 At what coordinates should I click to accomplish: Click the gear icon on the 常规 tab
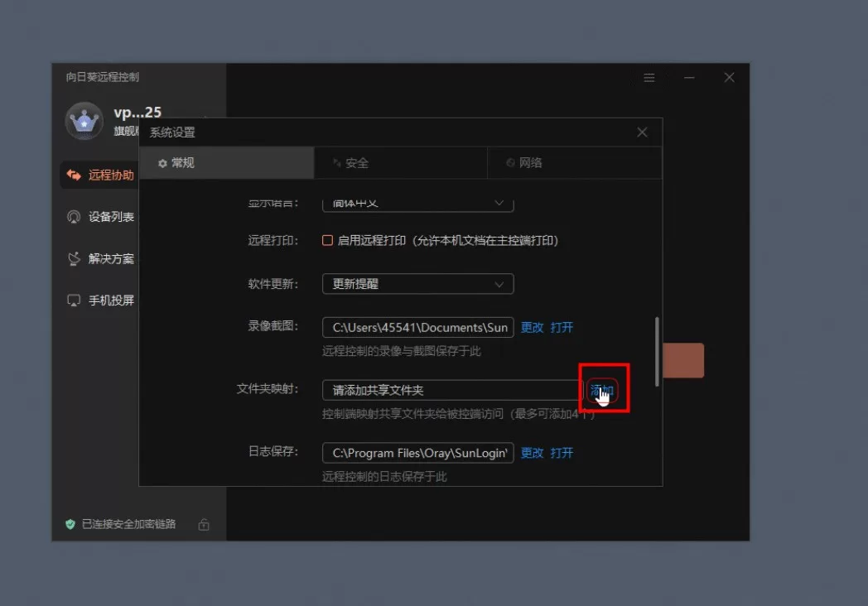click(x=162, y=163)
